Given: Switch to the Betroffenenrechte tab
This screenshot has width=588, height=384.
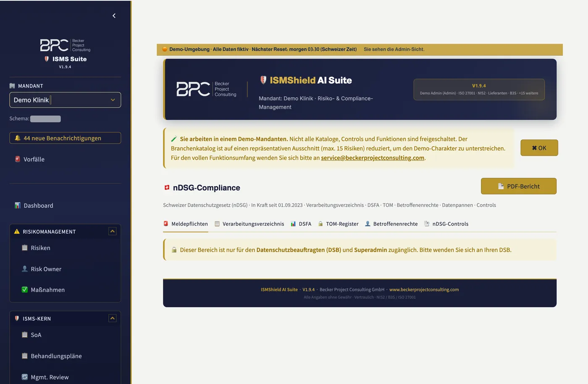Looking at the screenshot, I should point(391,224).
